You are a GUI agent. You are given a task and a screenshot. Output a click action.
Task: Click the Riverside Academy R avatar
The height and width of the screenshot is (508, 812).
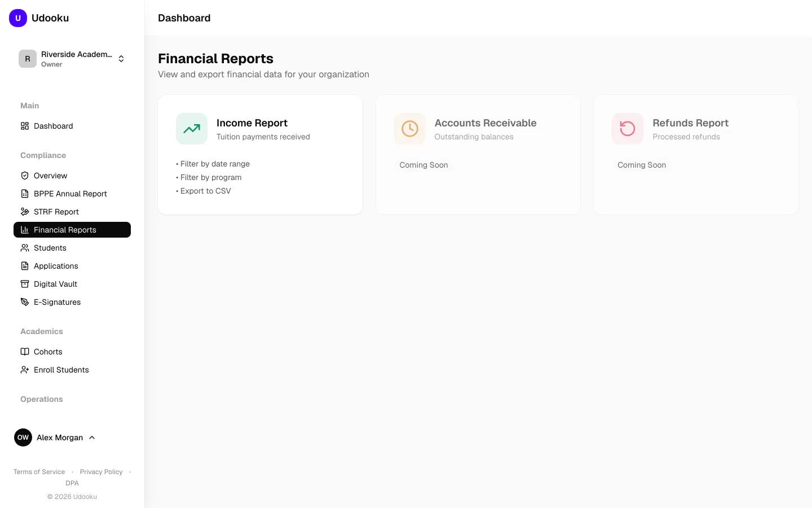tap(28, 59)
